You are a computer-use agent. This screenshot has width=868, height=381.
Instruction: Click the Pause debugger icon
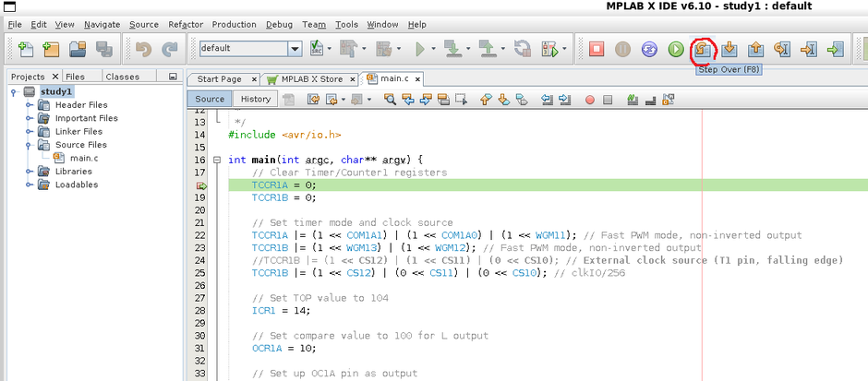[623, 48]
